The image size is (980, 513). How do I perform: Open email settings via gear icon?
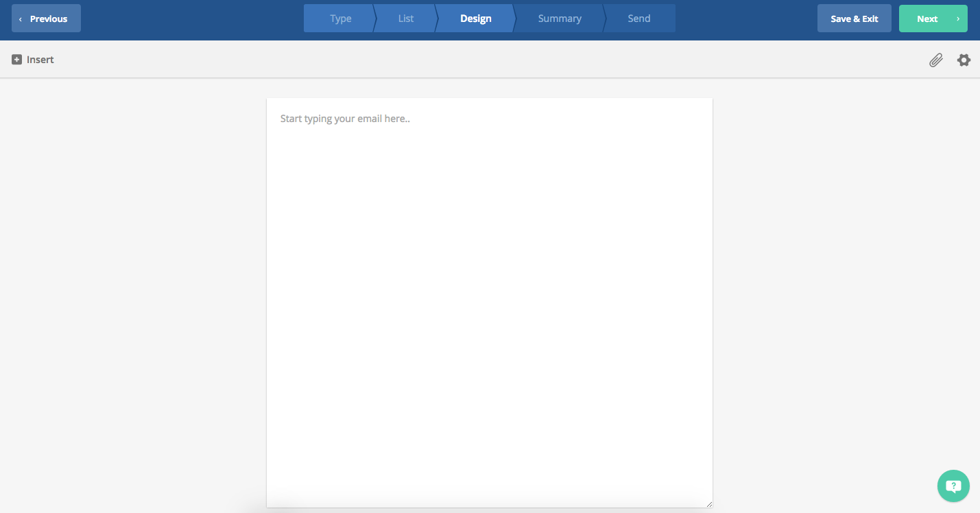964,60
